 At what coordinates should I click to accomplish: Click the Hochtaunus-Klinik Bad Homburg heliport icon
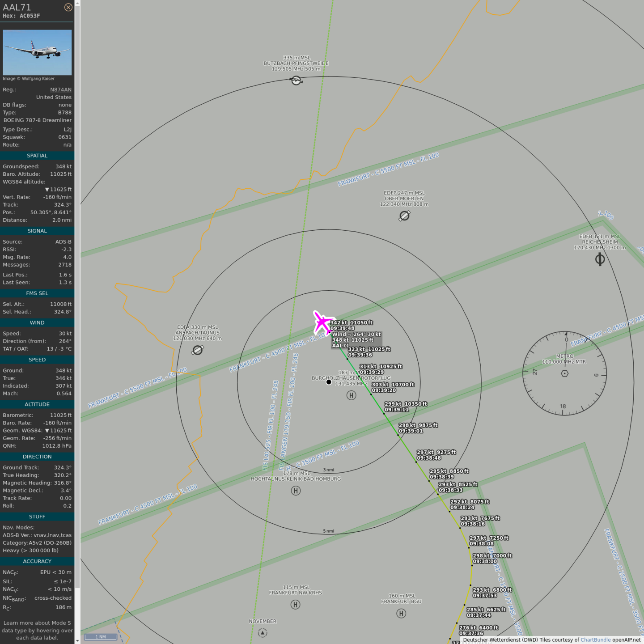pos(296,491)
